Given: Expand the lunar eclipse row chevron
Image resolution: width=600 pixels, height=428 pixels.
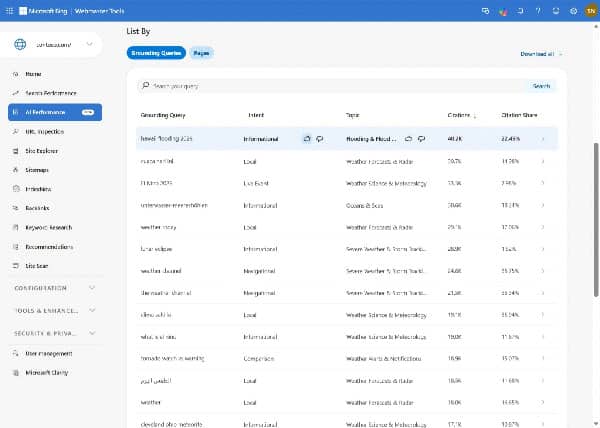Looking at the screenshot, I should click(x=543, y=249).
